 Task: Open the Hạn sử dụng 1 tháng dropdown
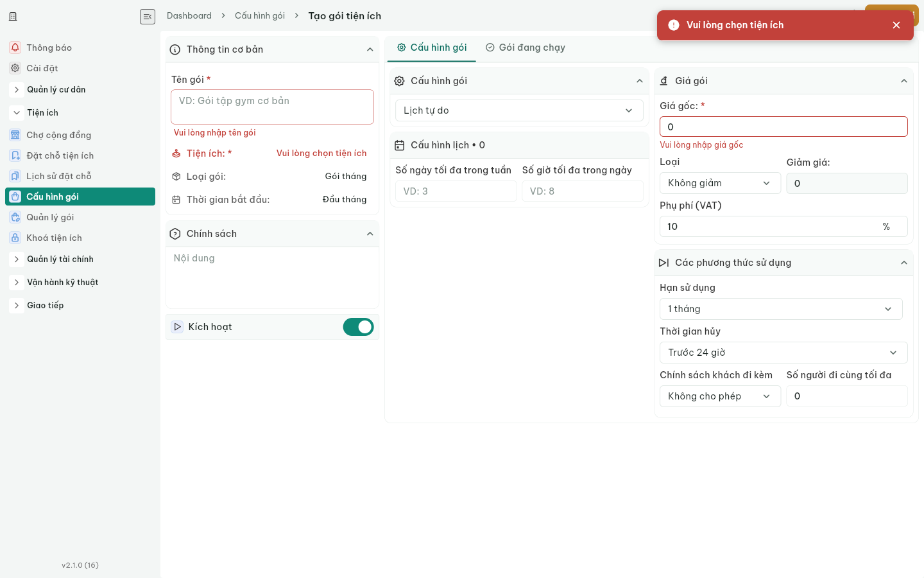point(781,309)
